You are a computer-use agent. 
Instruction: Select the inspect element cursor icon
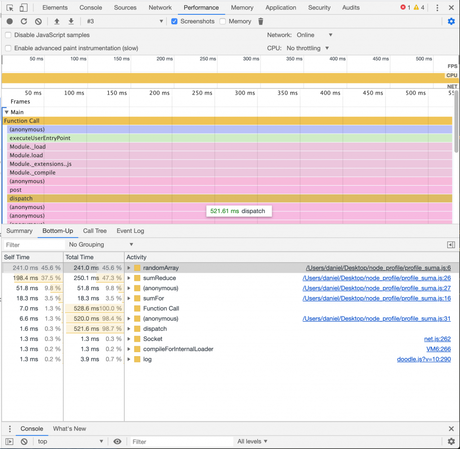click(10, 8)
